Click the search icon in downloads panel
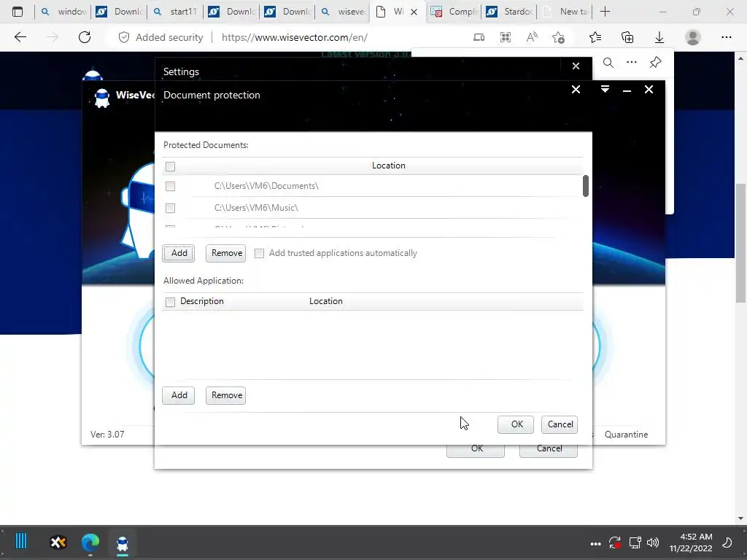The image size is (747, 560). [x=608, y=63]
